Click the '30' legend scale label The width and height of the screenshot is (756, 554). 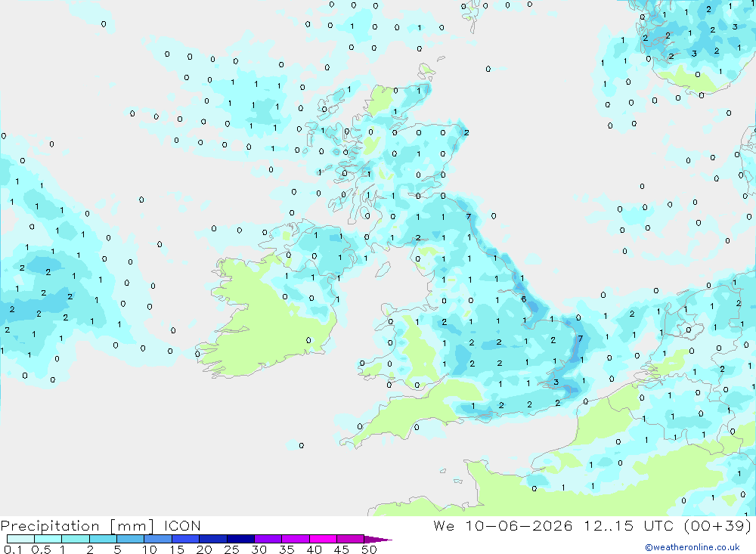click(259, 549)
